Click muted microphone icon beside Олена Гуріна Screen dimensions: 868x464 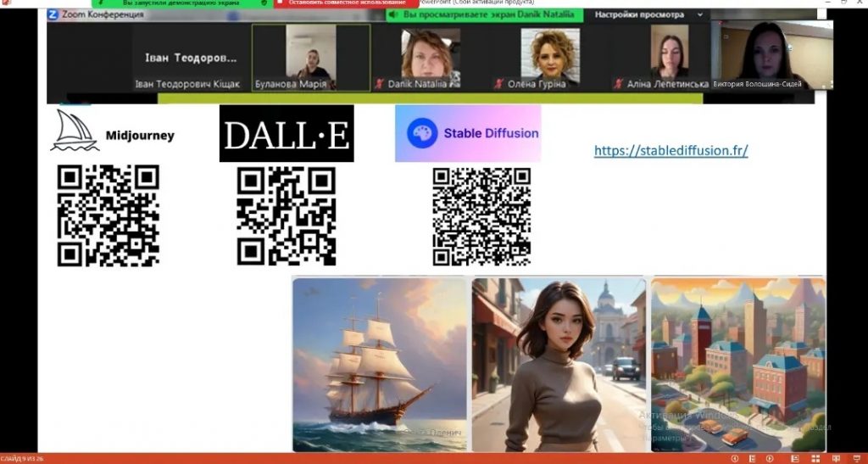(499, 84)
